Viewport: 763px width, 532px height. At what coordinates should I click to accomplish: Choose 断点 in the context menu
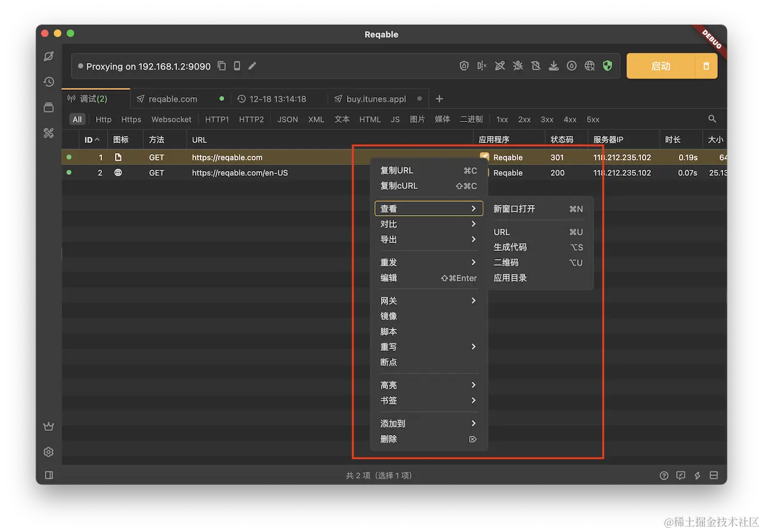tap(429, 362)
